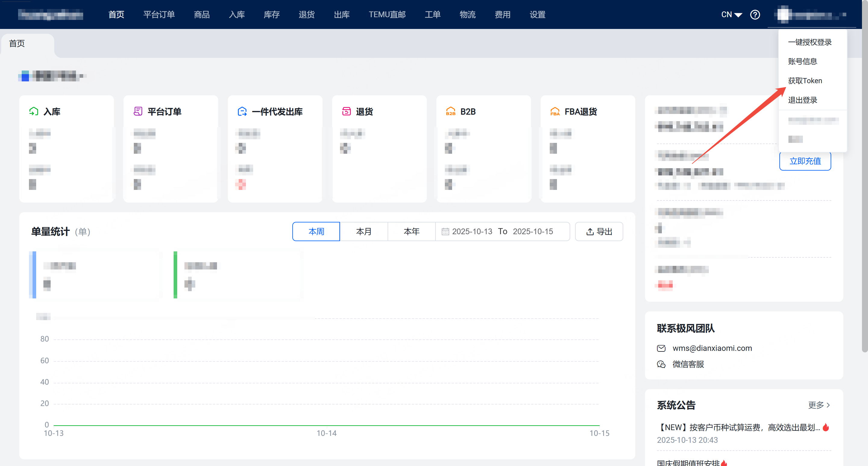Switch statistics to 本年 view
Viewport: 868px width, 466px height.
click(x=411, y=231)
